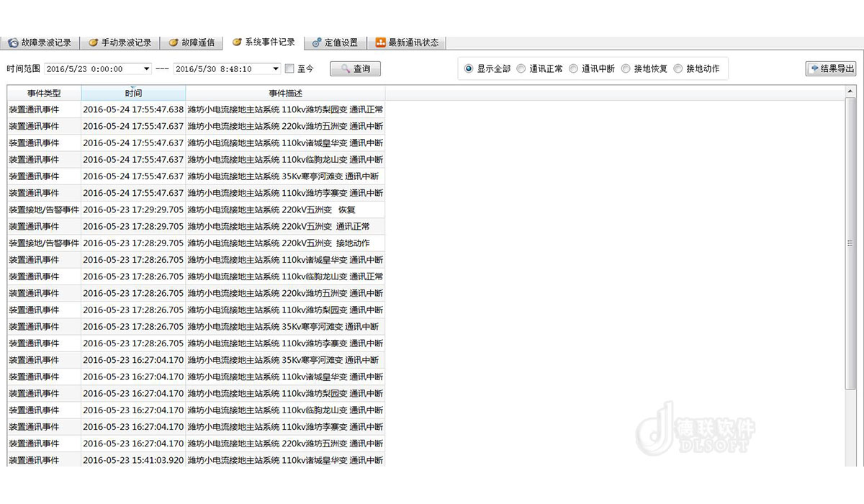Choose the 通讯中断 filter option
Screen dimensions: 864x504
(x=574, y=69)
